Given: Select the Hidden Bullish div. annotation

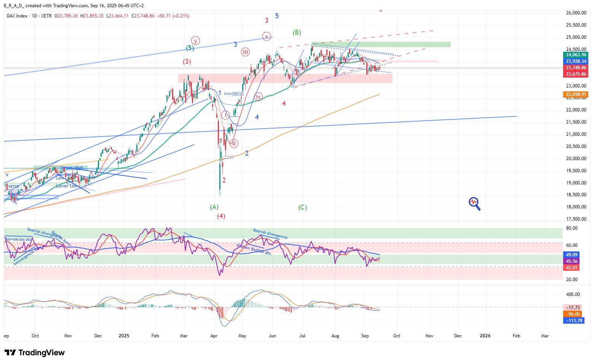Looking at the screenshot, I should click(x=254, y=250).
